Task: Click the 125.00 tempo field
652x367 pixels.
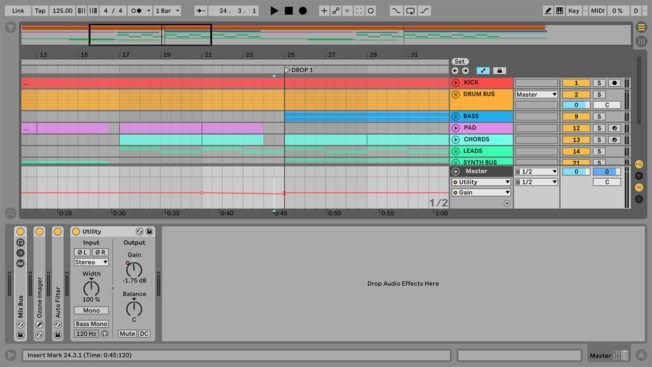Action: [62, 11]
